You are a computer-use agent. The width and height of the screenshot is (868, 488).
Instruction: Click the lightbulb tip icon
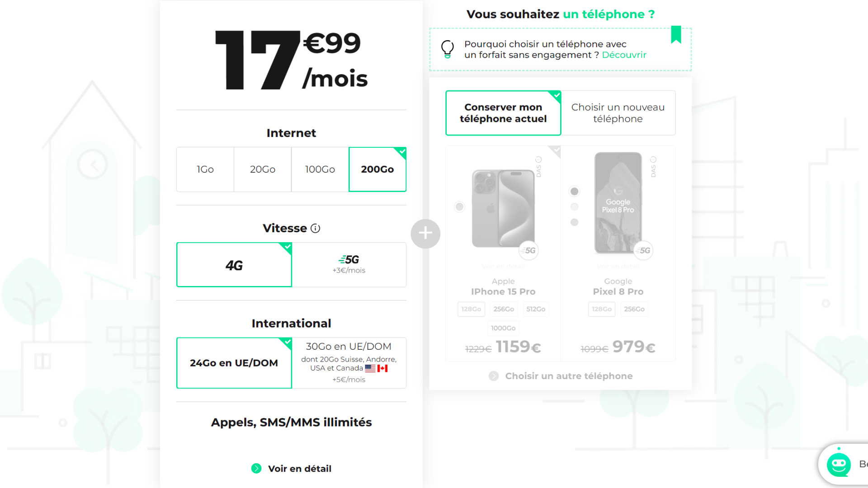pyautogui.click(x=448, y=49)
